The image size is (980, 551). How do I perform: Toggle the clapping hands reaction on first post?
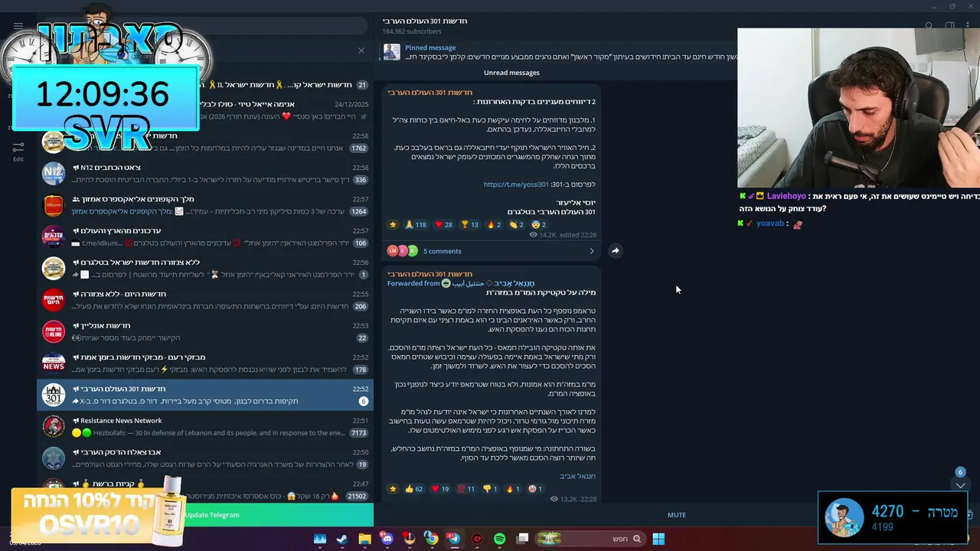pos(516,224)
